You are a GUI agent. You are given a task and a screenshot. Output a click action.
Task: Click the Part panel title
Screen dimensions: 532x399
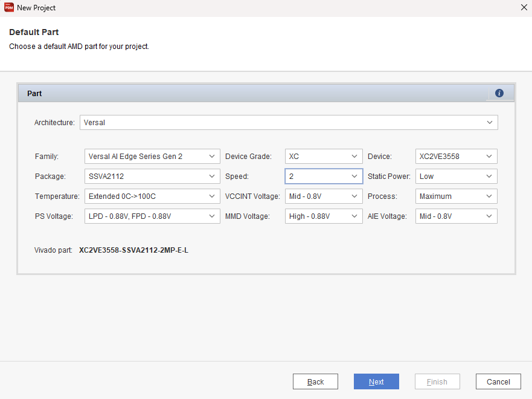point(34,93)
